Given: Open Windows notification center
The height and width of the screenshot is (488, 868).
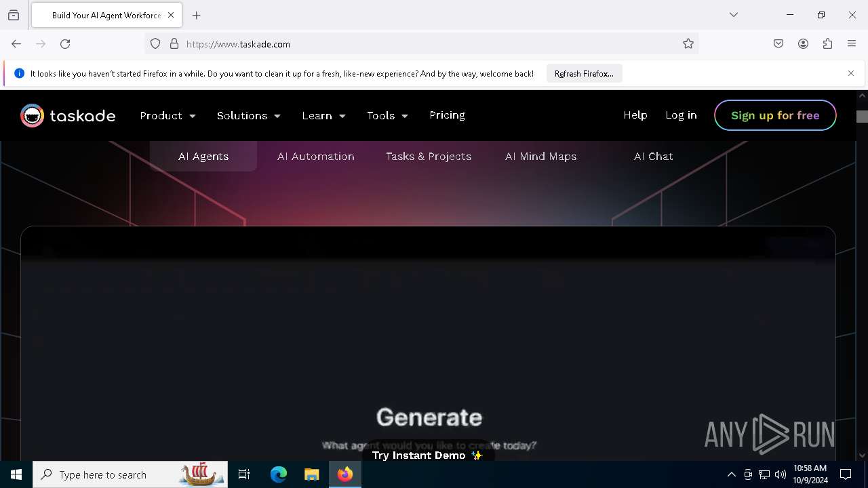Looking at the screenshot, I should [x=846, y=474].
